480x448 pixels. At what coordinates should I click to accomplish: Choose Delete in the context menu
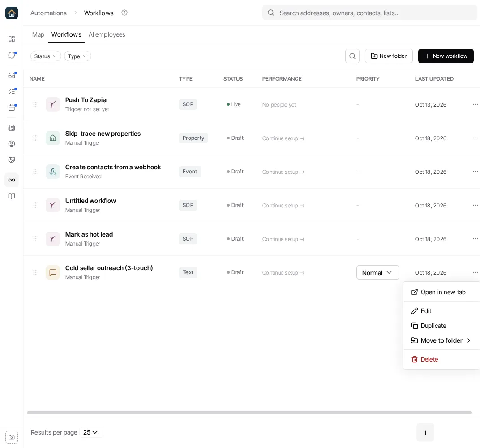[441, 359]
